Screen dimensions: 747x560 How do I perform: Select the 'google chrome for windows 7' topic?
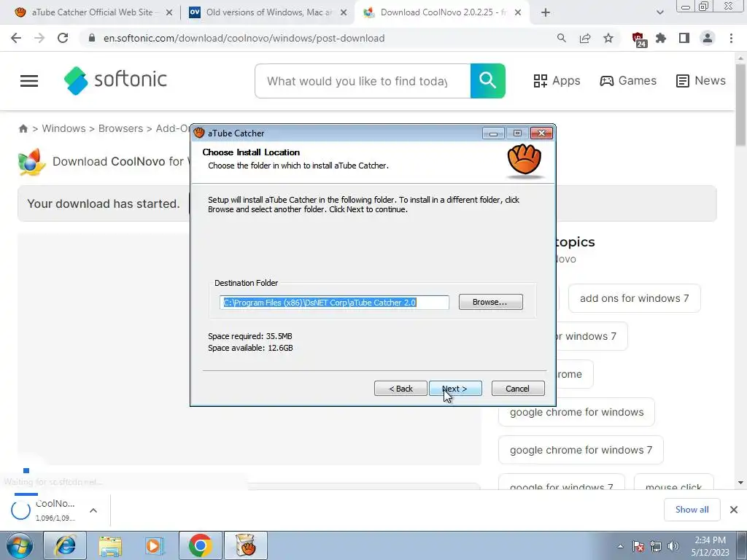point(581,450)
